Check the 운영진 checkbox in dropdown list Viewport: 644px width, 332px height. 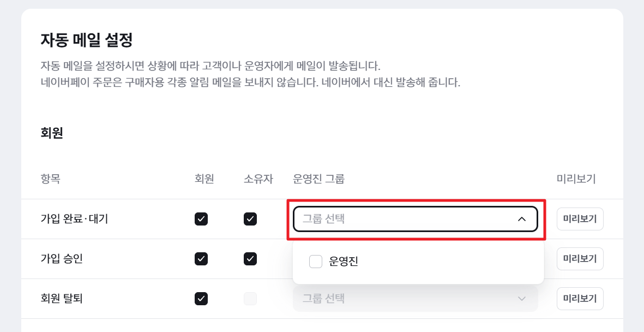point(315,261)
